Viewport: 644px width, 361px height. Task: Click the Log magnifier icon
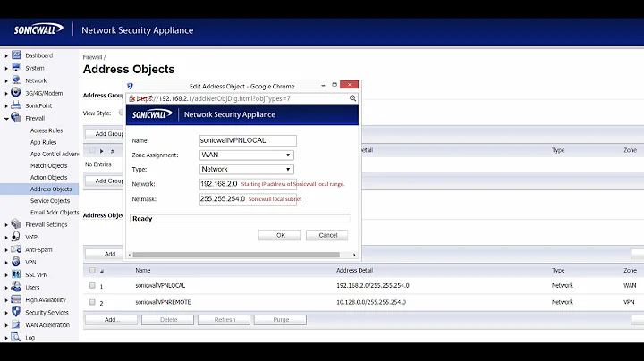point(16,337)
